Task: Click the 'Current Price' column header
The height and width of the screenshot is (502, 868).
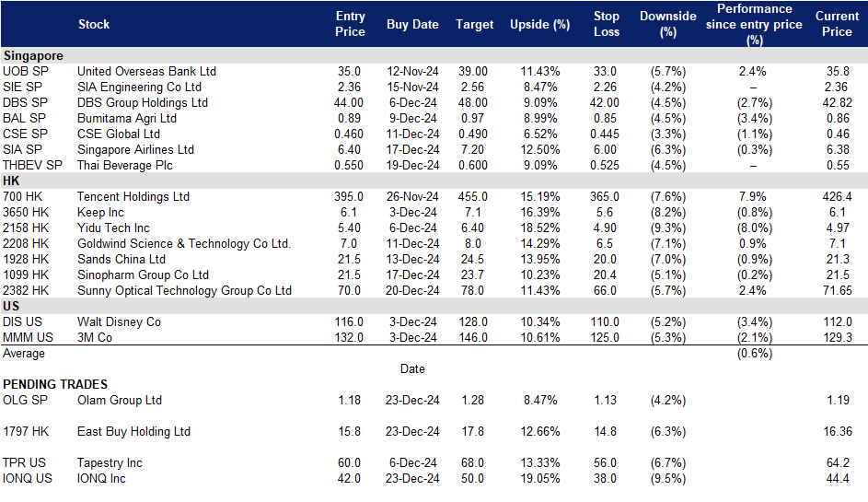Action: (837, 24)
